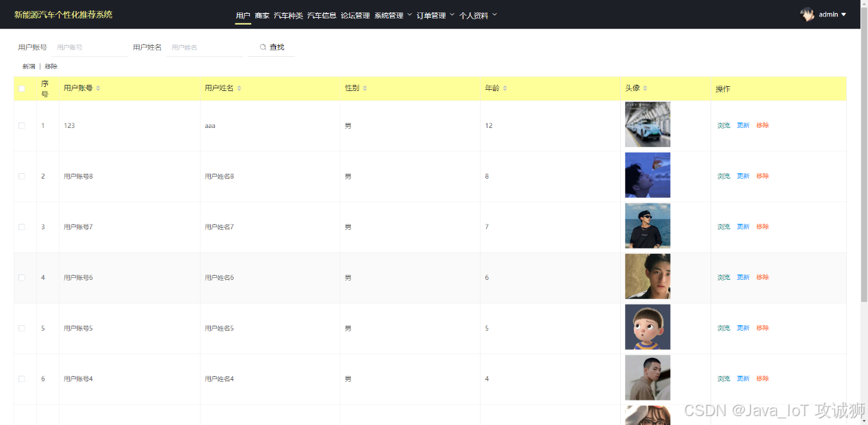Check the row checkbox for 用户账号5

coord(22,328)
